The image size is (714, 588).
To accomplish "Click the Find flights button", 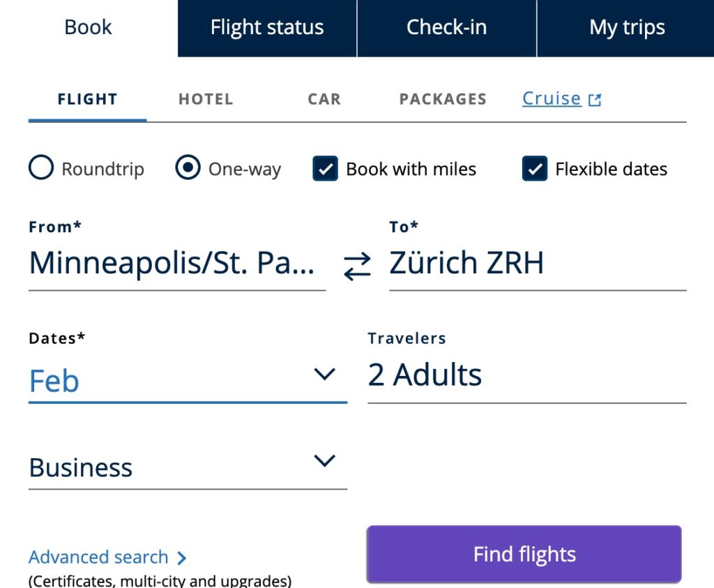I will pos(524,553).
